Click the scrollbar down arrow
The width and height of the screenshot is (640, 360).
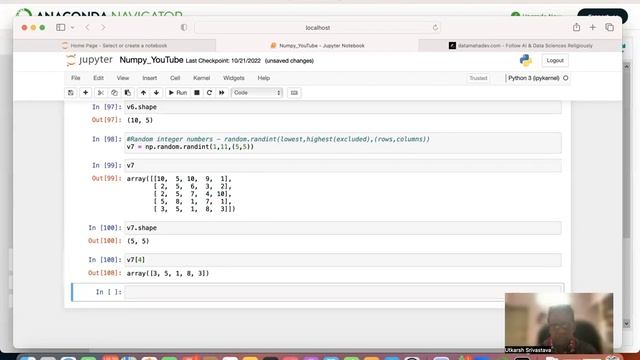pos(627,324)
